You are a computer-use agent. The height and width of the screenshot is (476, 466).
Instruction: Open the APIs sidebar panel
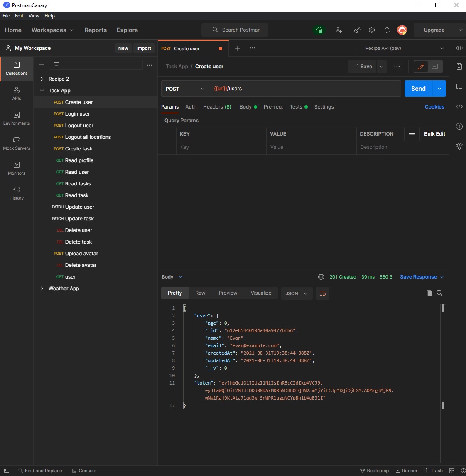16,94
